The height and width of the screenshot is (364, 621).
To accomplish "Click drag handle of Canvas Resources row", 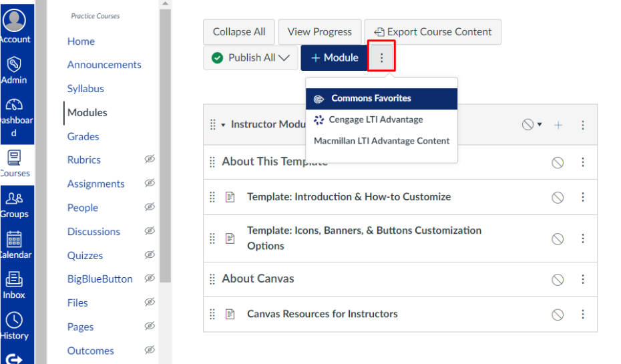I will (212, 314).
